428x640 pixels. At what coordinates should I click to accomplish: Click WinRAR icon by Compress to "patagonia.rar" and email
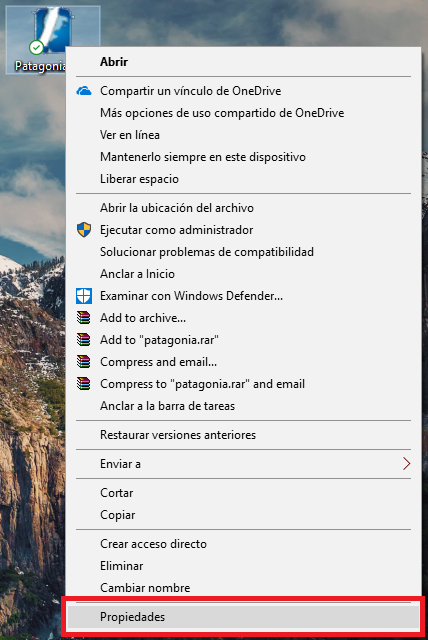(84, 384)
